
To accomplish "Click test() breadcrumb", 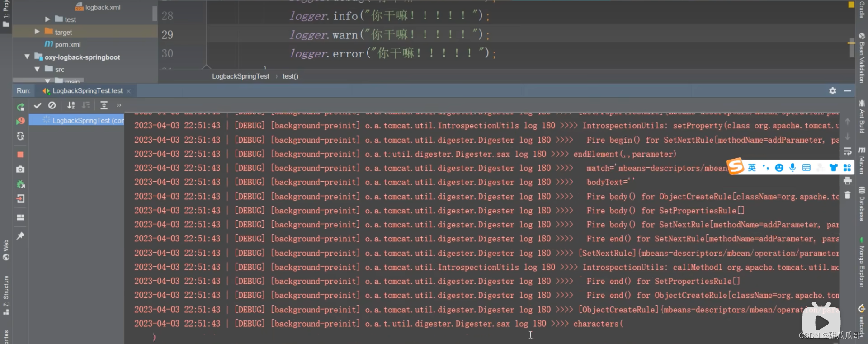I will (x=290, y=76).
